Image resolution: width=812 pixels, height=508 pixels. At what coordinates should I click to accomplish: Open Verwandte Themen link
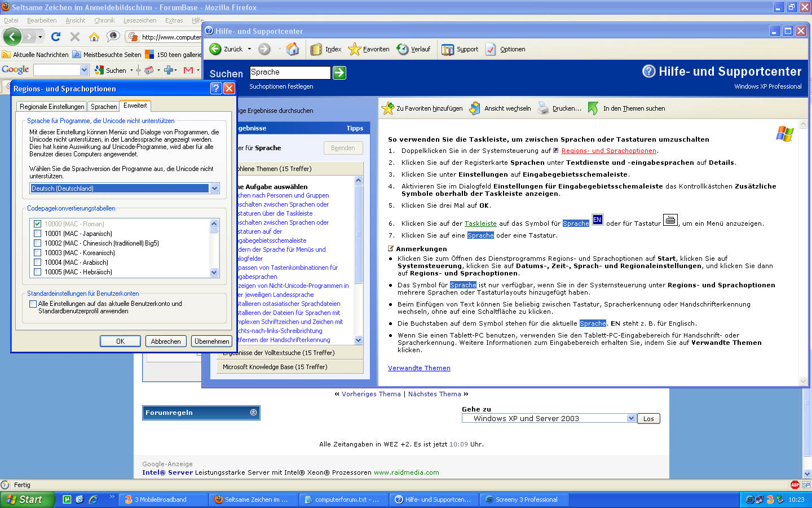click(419, 368)
